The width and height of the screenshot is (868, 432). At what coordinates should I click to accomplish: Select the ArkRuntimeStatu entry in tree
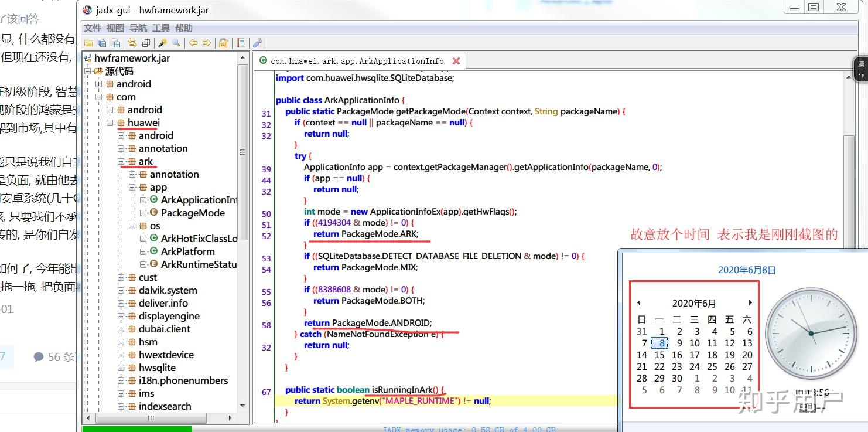pos(199,264)
